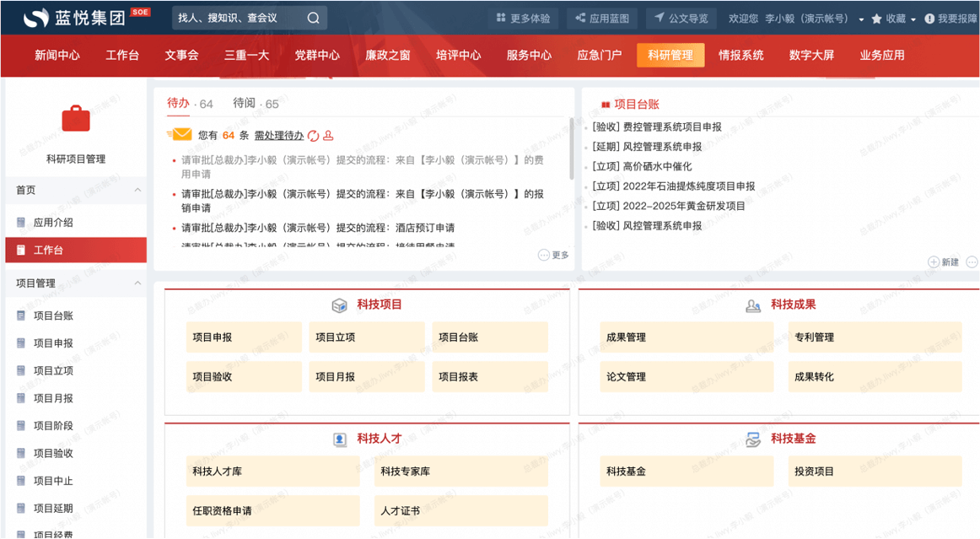Select 项目立项 in the sidebar

click(53, 370)
